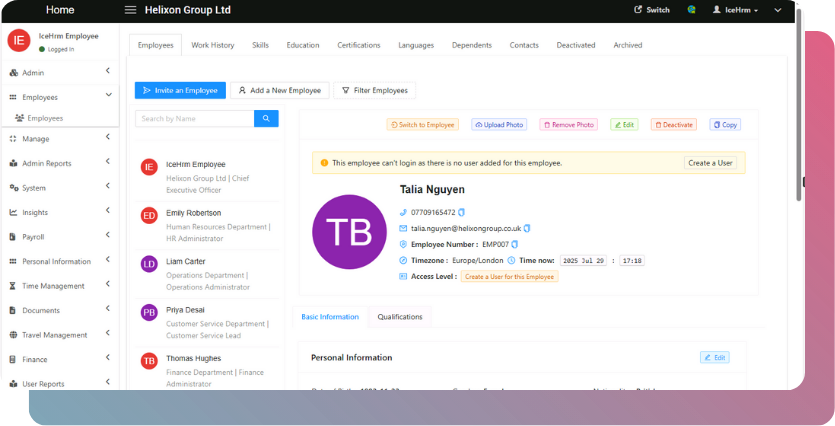Expand the Manage menu chevron
Viewport: 835px width, 426px height.
tap(108, 137)
